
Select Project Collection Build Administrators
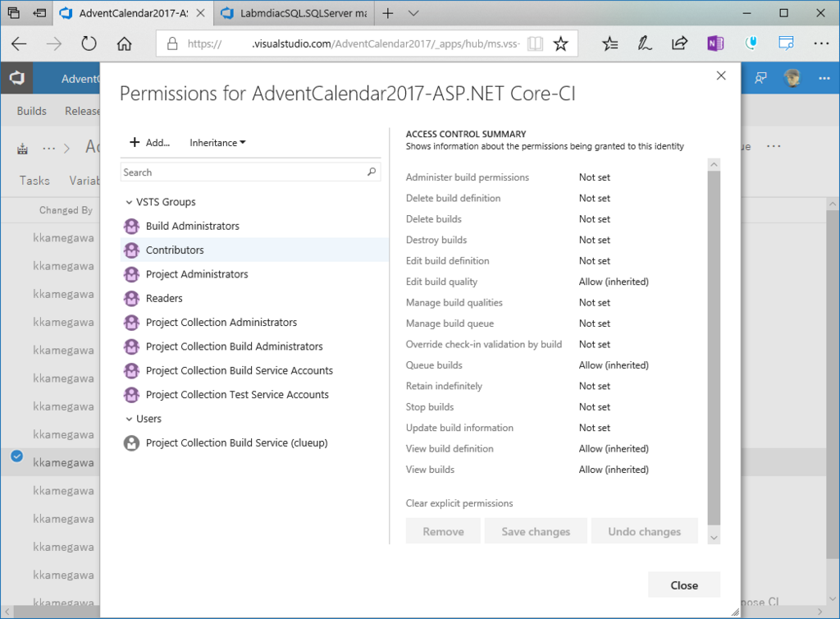(x=254, y=346)
